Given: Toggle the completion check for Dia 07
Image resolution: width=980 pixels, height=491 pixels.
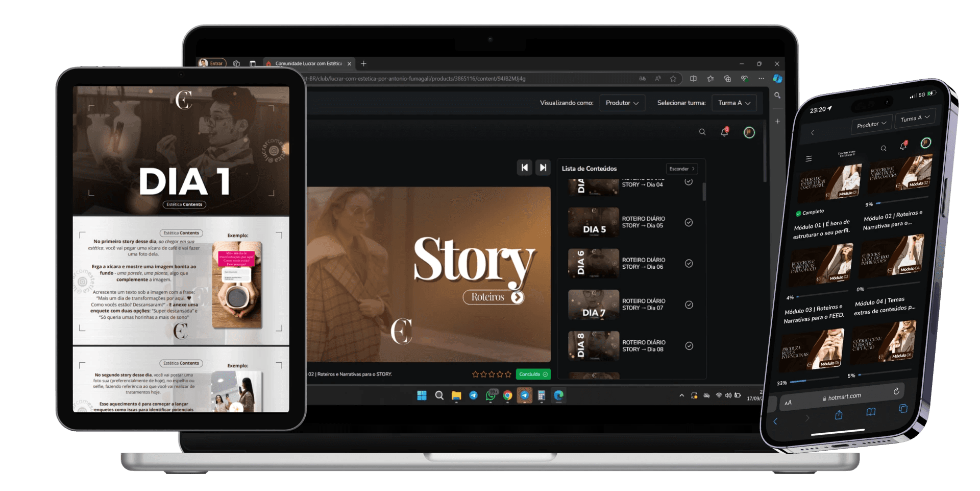Looking at the screenshot, I should 689,305.
